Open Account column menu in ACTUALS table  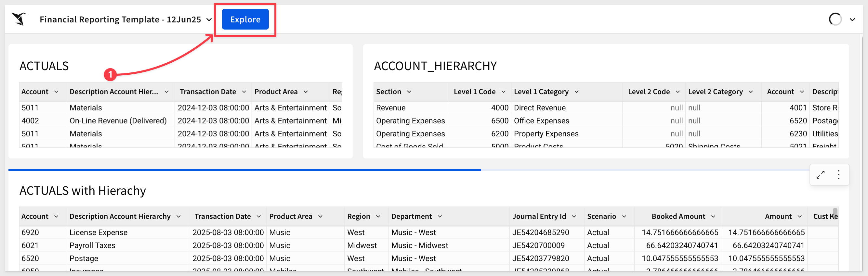(x=56, y=92)
